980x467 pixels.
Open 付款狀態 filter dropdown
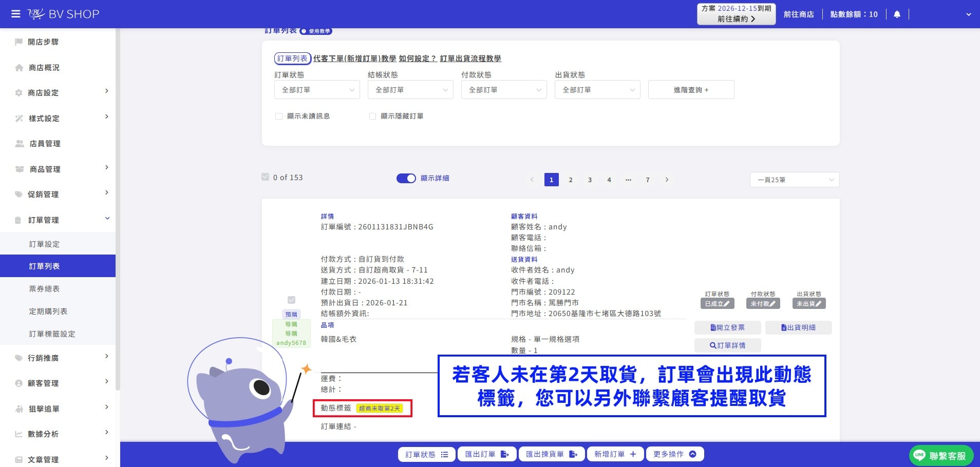[504, 90]
